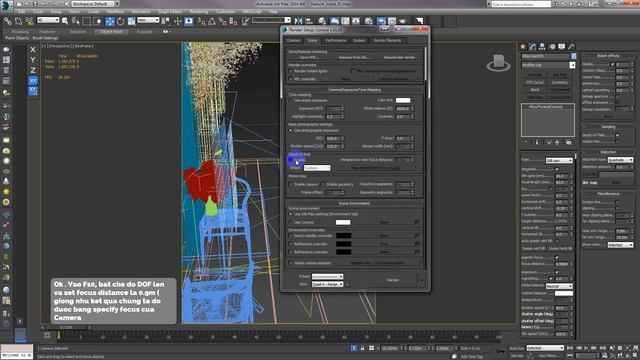This screenshot has height=360, width=640.
Task: Check Enable geometry motion blur
Action: point(323,184)
